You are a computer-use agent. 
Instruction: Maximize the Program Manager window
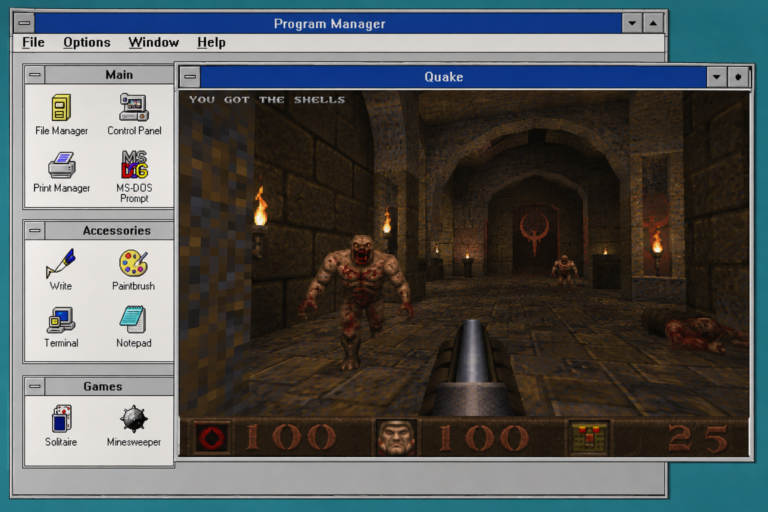click(653, 23)
